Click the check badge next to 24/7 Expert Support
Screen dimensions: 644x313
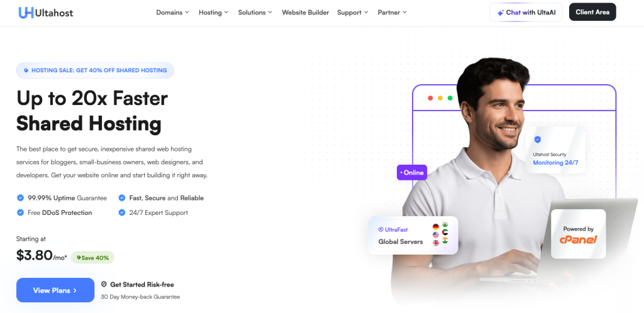tap(121, 212)
